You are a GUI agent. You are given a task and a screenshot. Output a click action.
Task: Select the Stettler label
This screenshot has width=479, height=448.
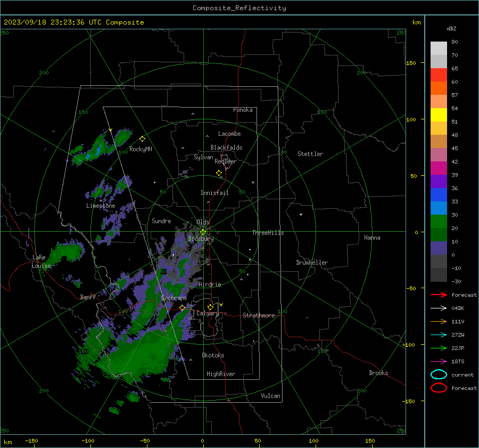click(310, 154)
